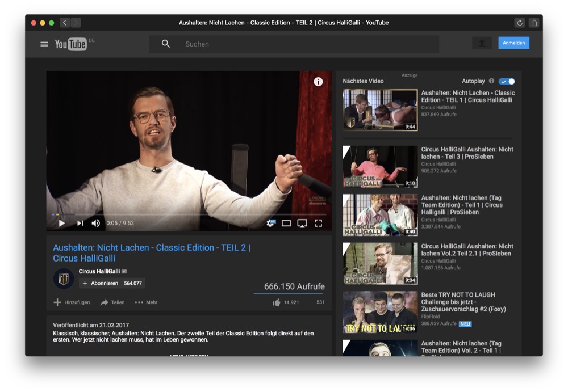Like the video with thumbs up
The height and width of the screenshot is (392, 568).
(x=277, y=302)
